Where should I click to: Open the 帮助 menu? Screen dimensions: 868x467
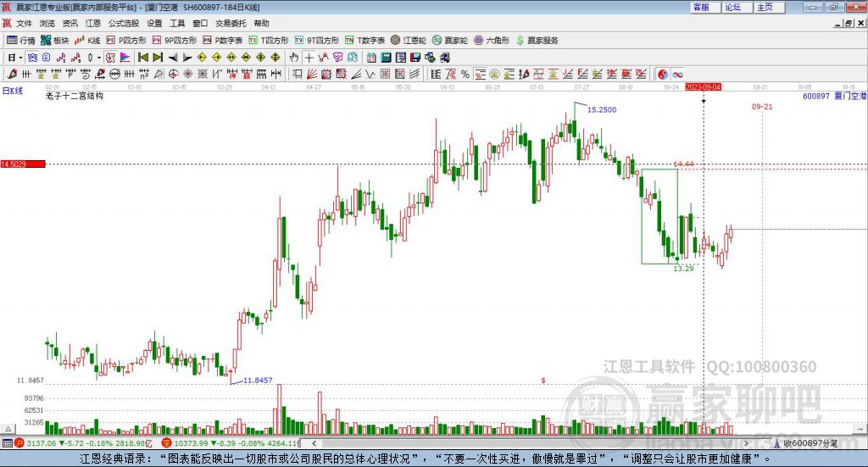pyautogui.click(x=261, y=23)
